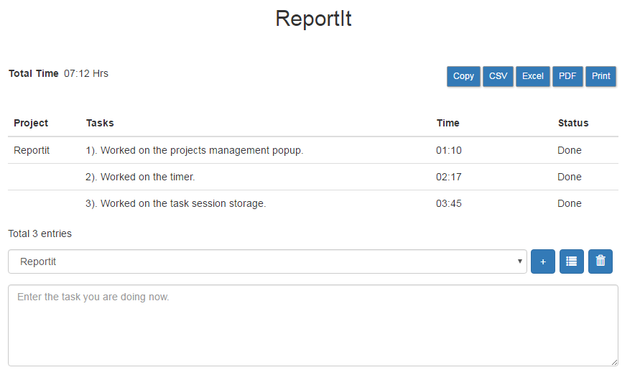Click the Done status of the timer task

[x=569, y=177]
